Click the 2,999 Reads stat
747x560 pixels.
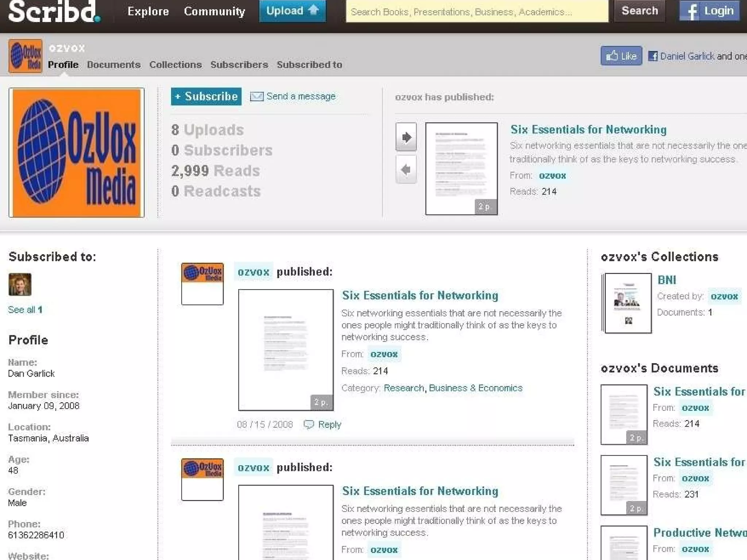point(216,171)
